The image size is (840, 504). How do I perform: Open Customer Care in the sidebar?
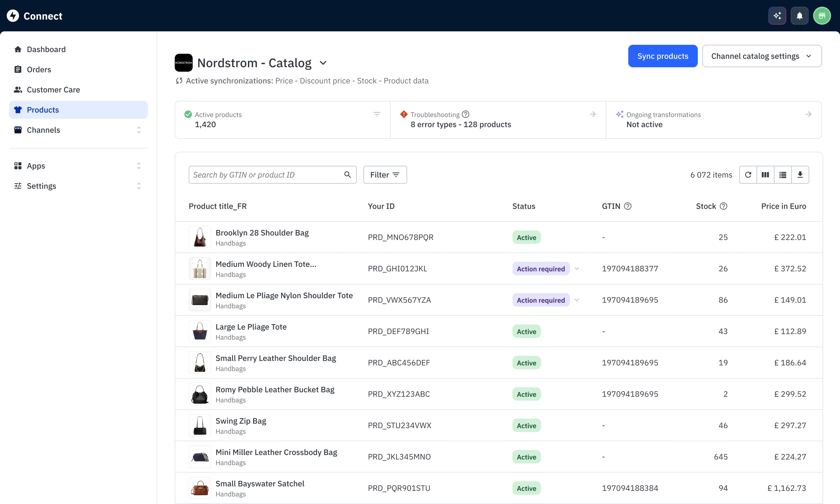point(53,90)
